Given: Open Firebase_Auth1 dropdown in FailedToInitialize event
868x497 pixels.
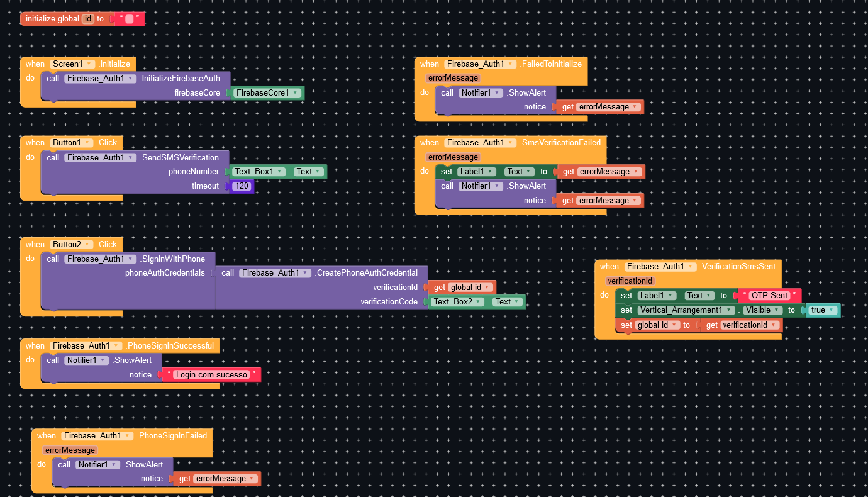Looking at the screenshot, I should pyautogui.click(x=481, y=64).
